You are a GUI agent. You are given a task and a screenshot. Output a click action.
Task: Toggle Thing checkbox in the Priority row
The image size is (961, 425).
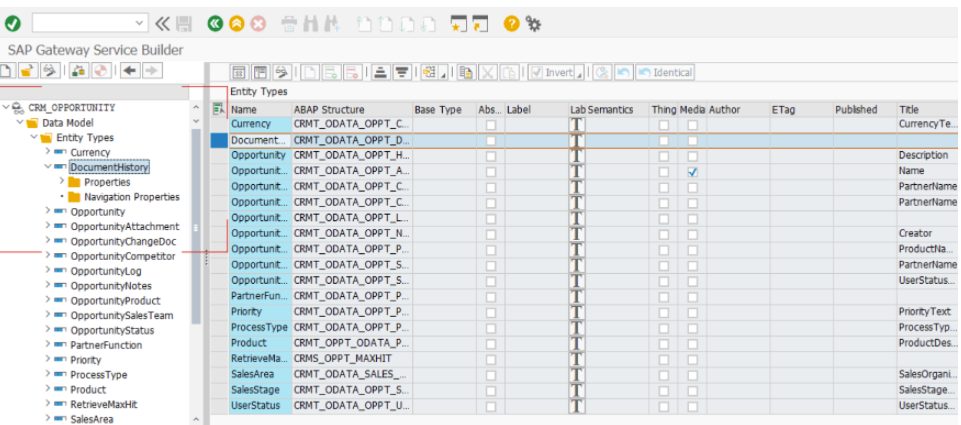664,312
